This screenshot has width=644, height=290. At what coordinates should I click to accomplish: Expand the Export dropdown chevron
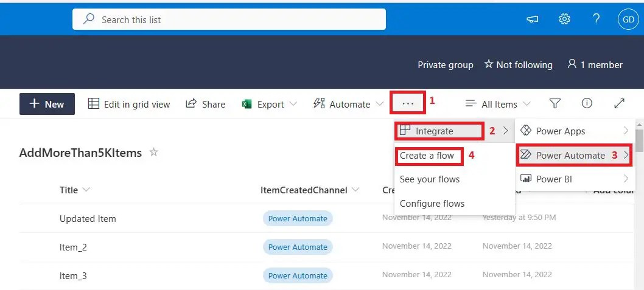tap(293, 104)
